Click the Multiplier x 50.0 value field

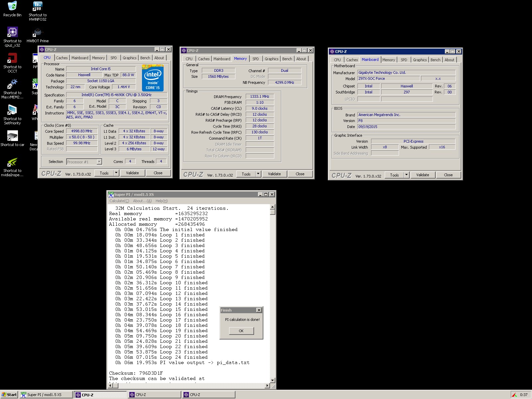(x=82, y=137)
